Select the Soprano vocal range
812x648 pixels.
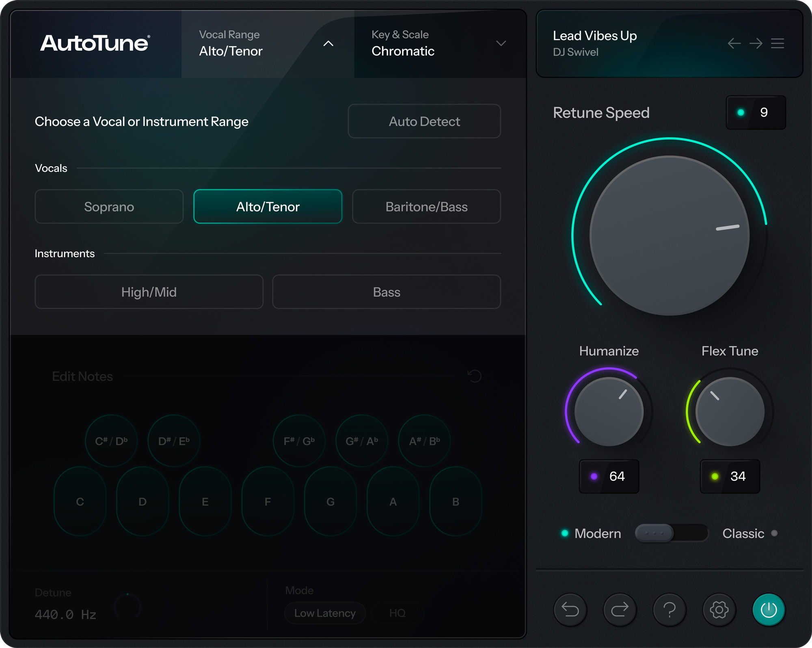109,207
